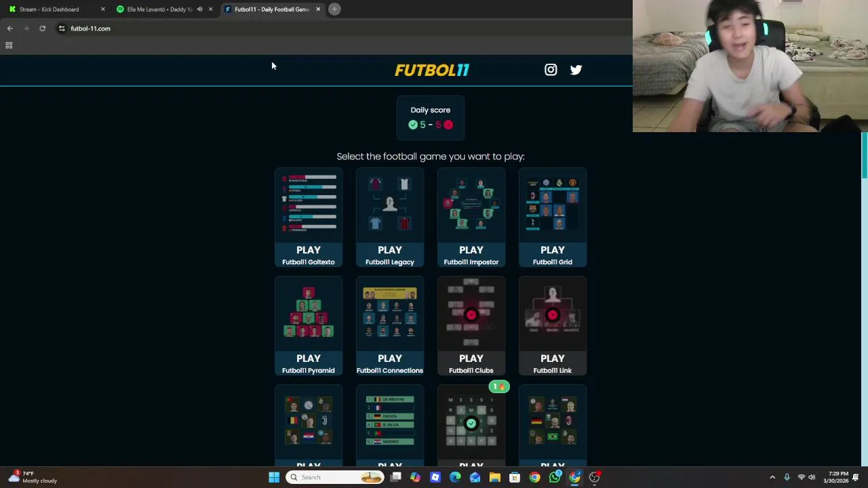Launch Copilot from the taskbar
The image size is (868, 488).
415,477
